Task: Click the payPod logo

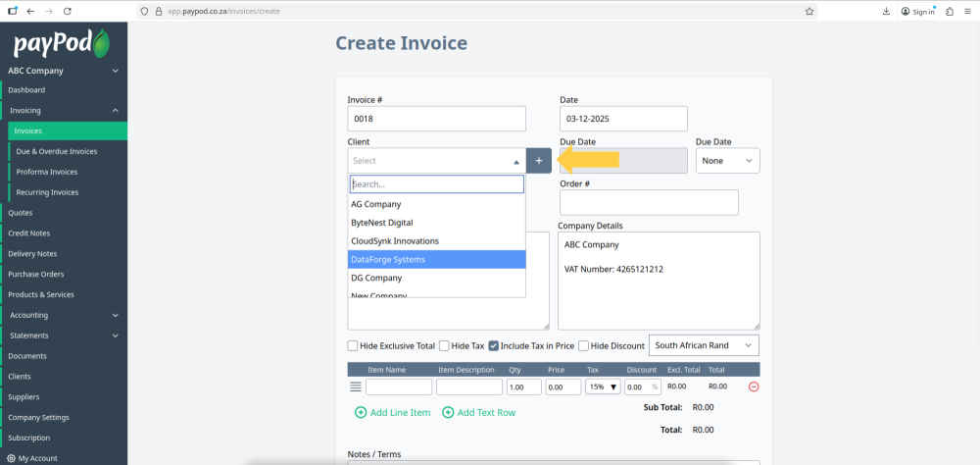Action: coord(62,43)
